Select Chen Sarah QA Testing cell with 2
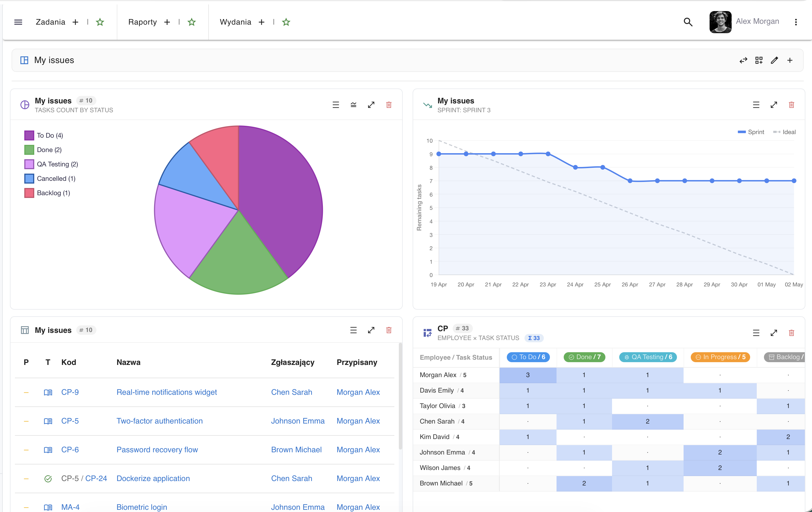 coord(647,421)
